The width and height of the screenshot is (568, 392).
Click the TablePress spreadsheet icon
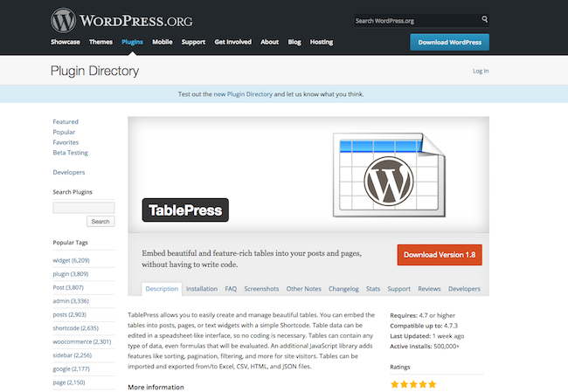(389, 175)
